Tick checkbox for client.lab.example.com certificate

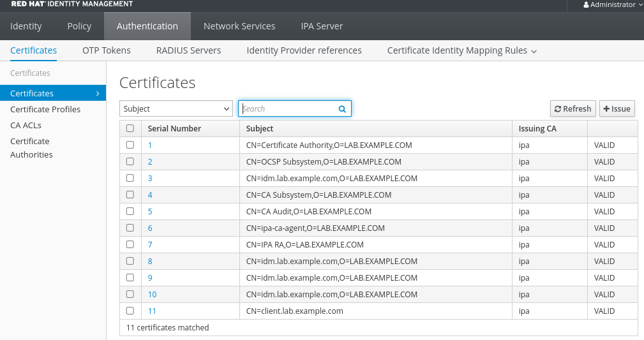(130, 311)
